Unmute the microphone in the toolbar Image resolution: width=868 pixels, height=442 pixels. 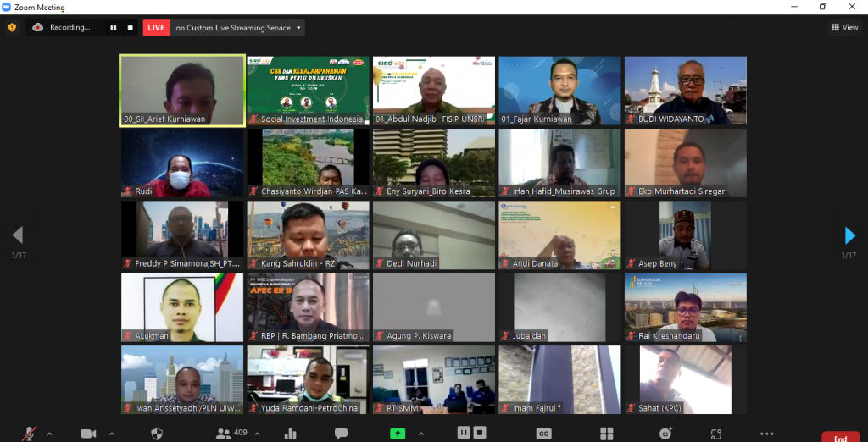pyautogui.click(x=30, y=434)
